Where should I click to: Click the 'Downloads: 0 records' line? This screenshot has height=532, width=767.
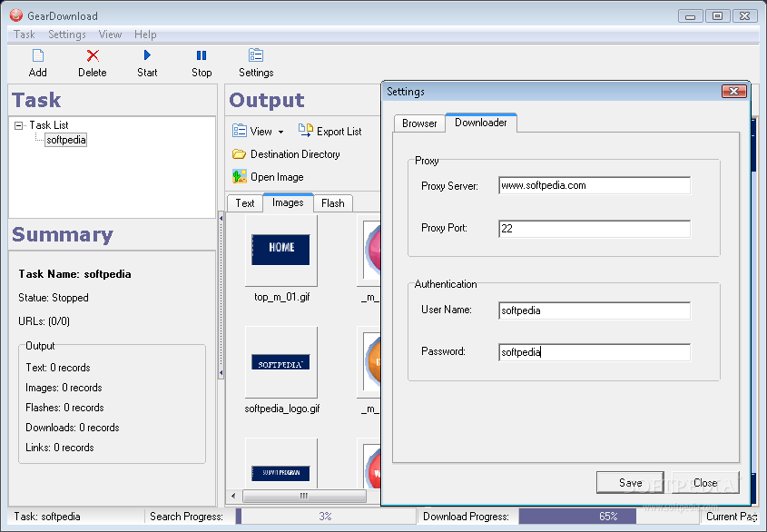(73, 428)
